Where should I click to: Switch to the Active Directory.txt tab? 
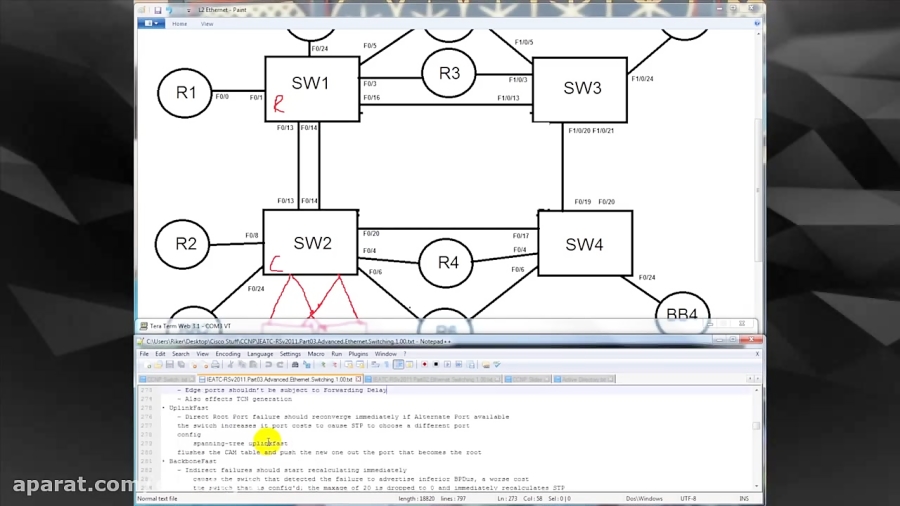[584, 379]
